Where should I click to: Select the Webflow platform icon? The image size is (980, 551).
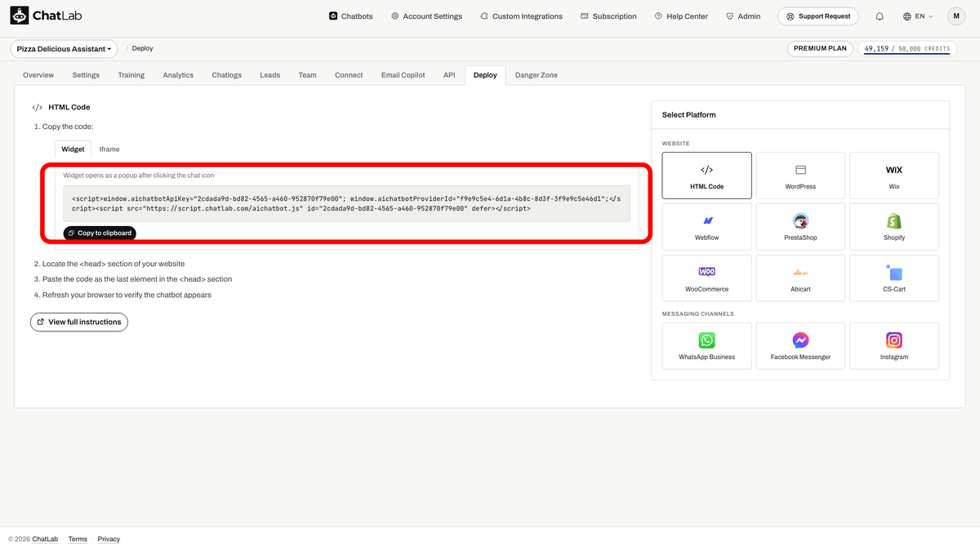(x=707, y=221)
